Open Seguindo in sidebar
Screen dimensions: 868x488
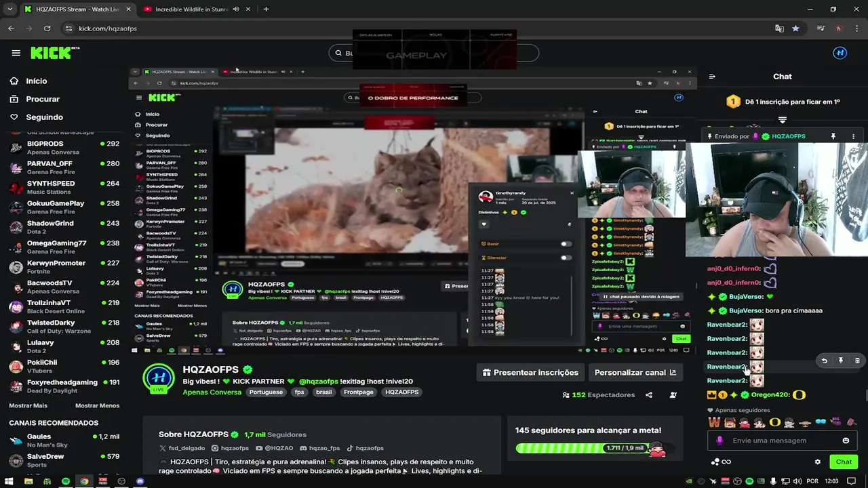tap(44, 117)
